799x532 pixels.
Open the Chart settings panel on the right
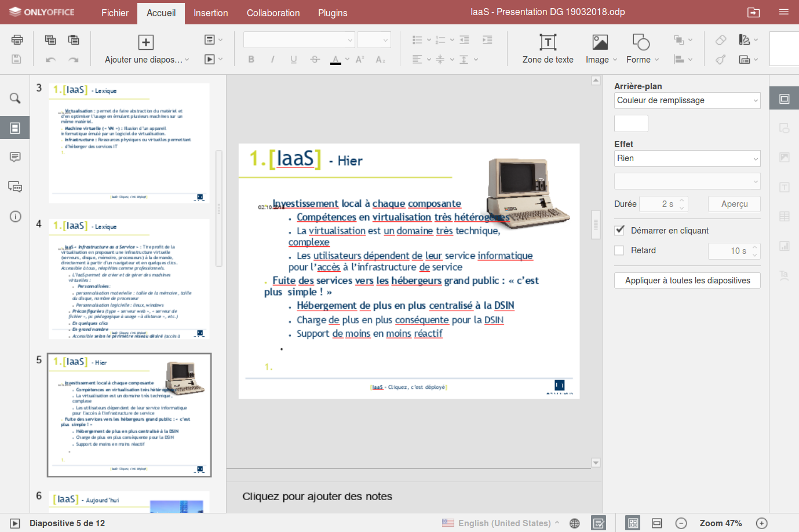(784, 246)
